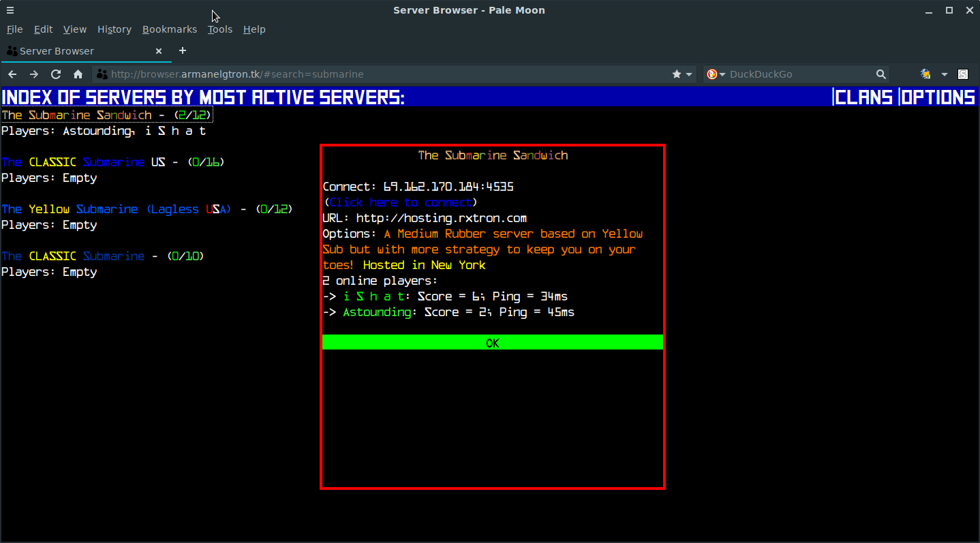The image size is (980, 543).
Task: Click the forward navigation arrow
Action: coord(34,74)
